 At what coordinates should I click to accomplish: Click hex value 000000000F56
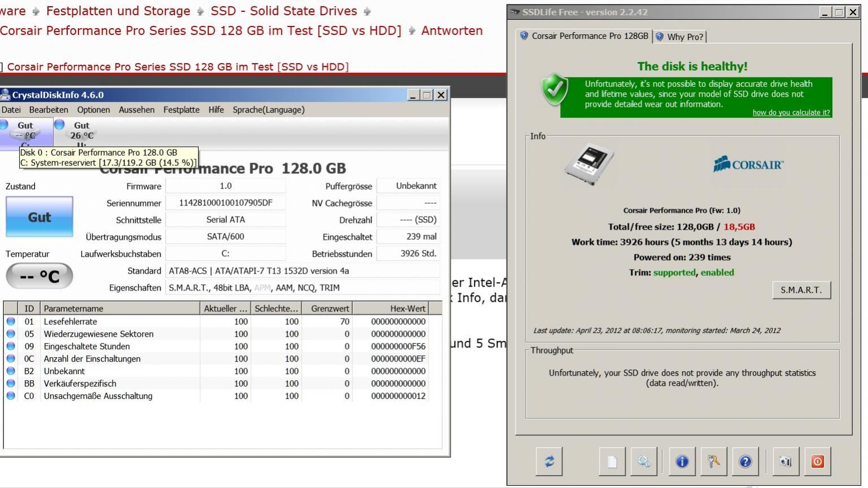click(x=398, y=346)
